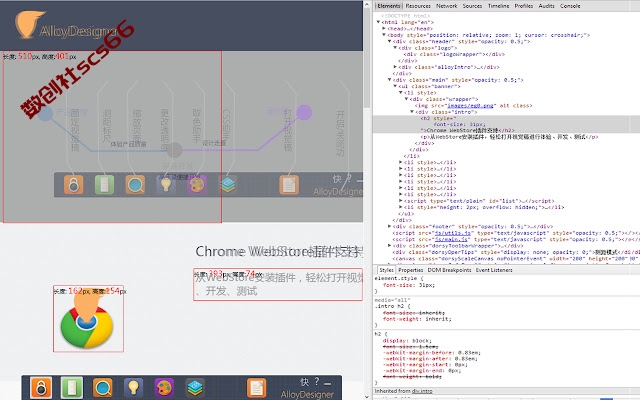Image resolution: width=640 pixels, height=400 pixels.
Task: Click the font-weight: inherit property under .intro h2
Action: pyautogui.click(x=417, y=319)
